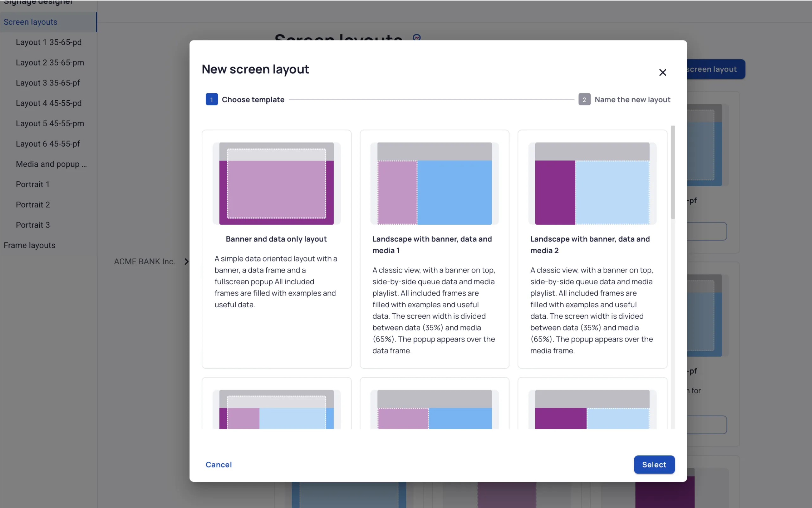Pick the partially visible bottom-middle template thumbnail
The width and height of the screenshot is (812, 508).
click(x=434, y=409)
